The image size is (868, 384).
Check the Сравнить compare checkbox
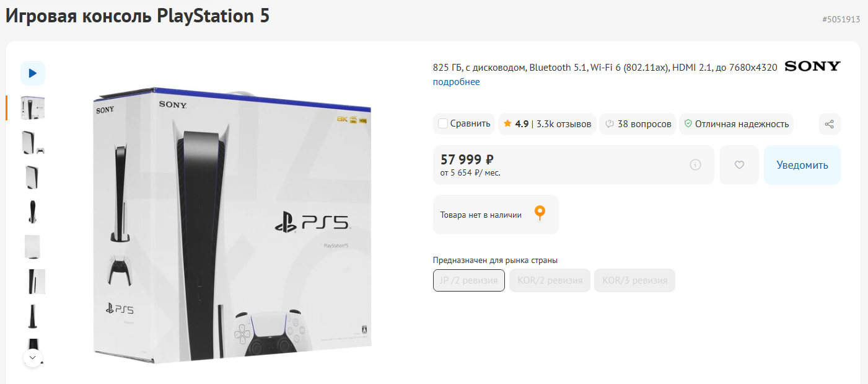[443, 123]
